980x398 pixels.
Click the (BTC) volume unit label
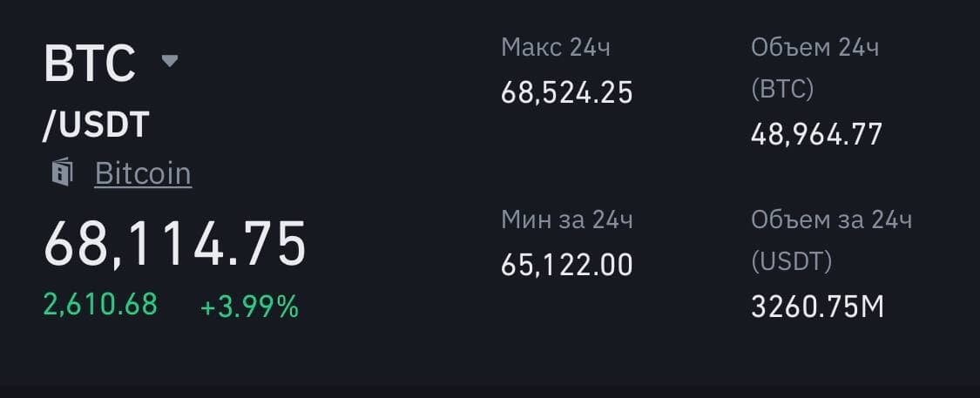782,89
